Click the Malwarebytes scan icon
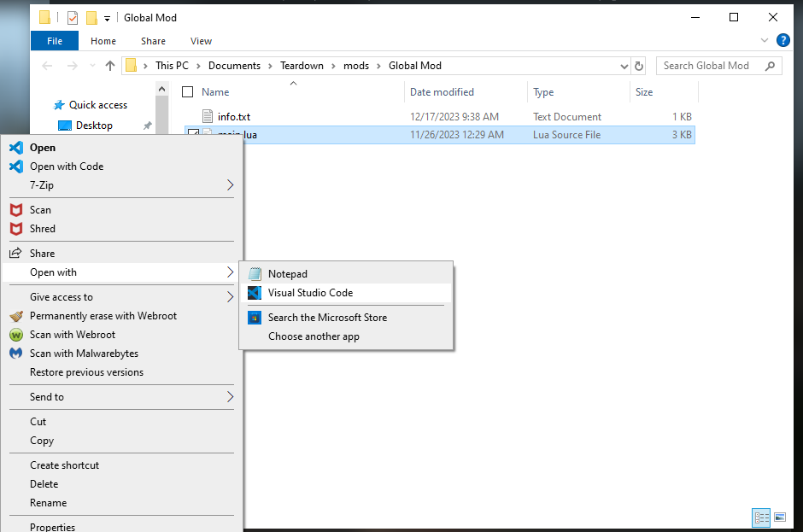Screen dimensions: 803x532 click(15, 354)
